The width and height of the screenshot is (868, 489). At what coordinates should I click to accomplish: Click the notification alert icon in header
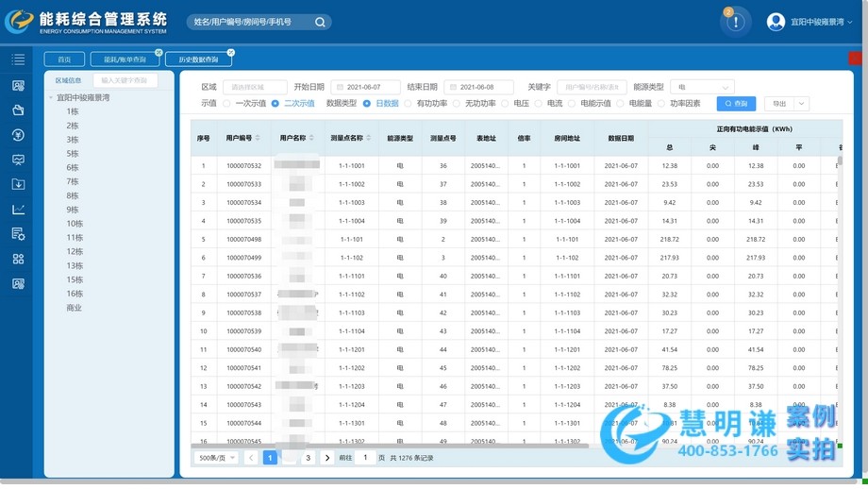pos(736,22)
